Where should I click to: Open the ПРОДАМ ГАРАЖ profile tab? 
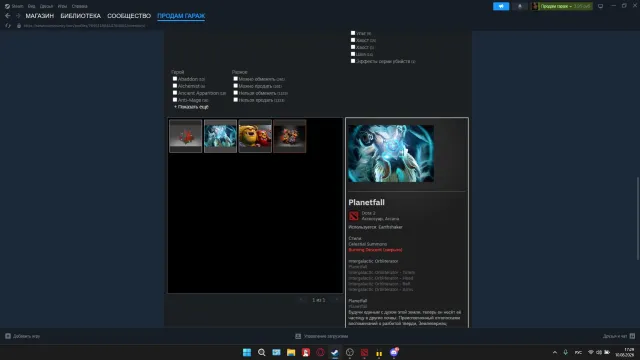(181, 16)
